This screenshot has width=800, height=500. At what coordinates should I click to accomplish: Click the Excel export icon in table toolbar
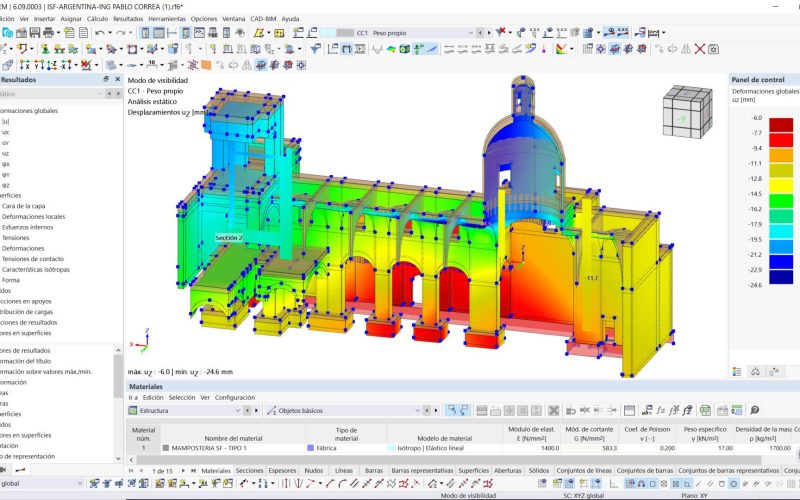pyautogui.click(x=705, y=410)
